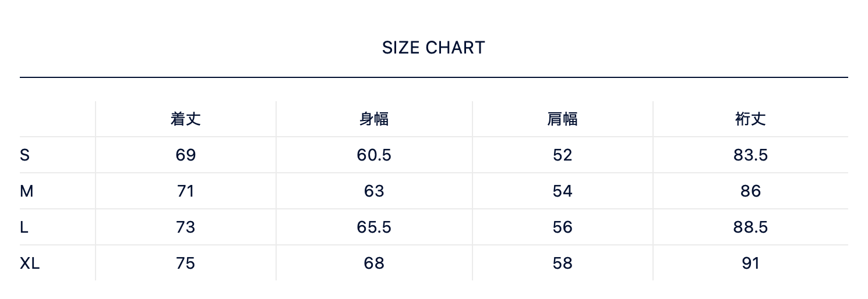Click the 88.5 sleeve length cell
868x299 pixels.
(750, 227)
